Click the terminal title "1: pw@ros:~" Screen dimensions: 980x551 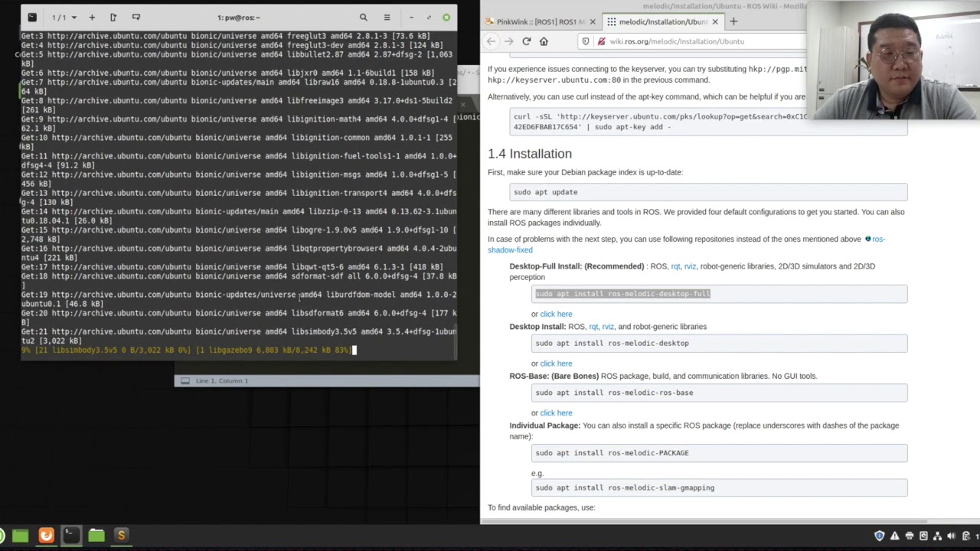[238, 17]
